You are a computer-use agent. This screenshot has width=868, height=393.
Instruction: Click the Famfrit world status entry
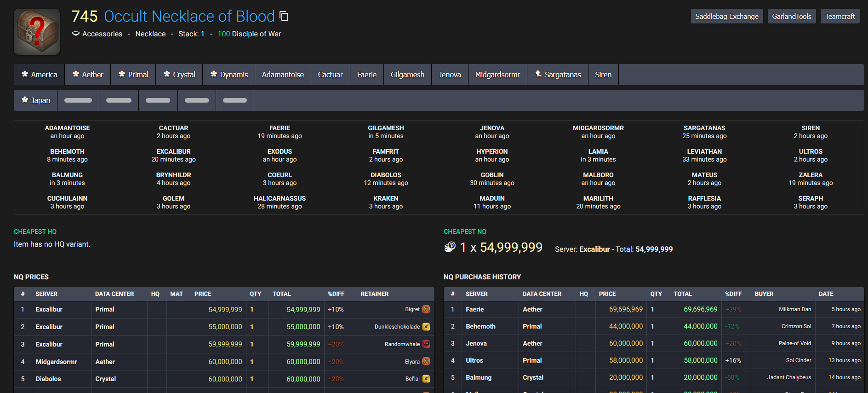[386, 156]
